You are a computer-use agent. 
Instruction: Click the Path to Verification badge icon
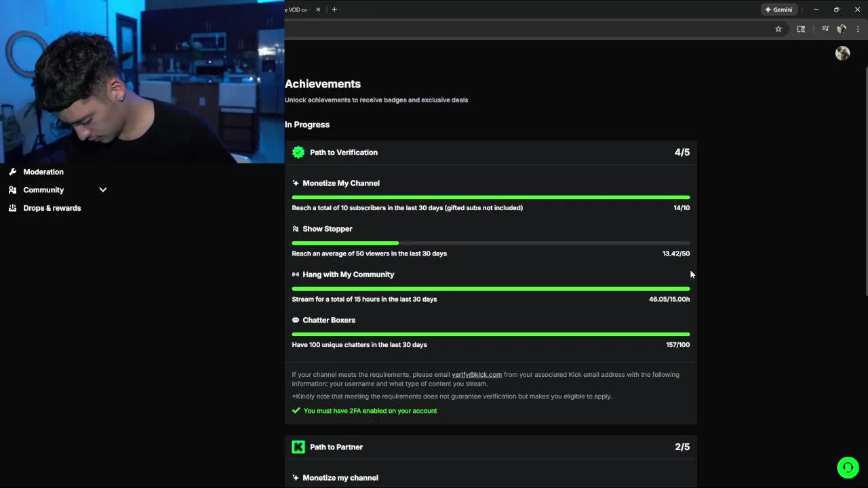298,152
